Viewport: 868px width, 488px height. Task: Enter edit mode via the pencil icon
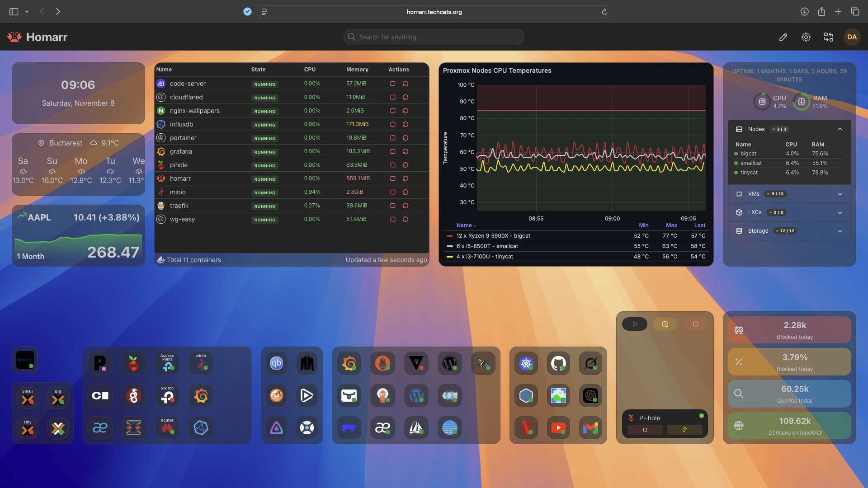[783, 37]
